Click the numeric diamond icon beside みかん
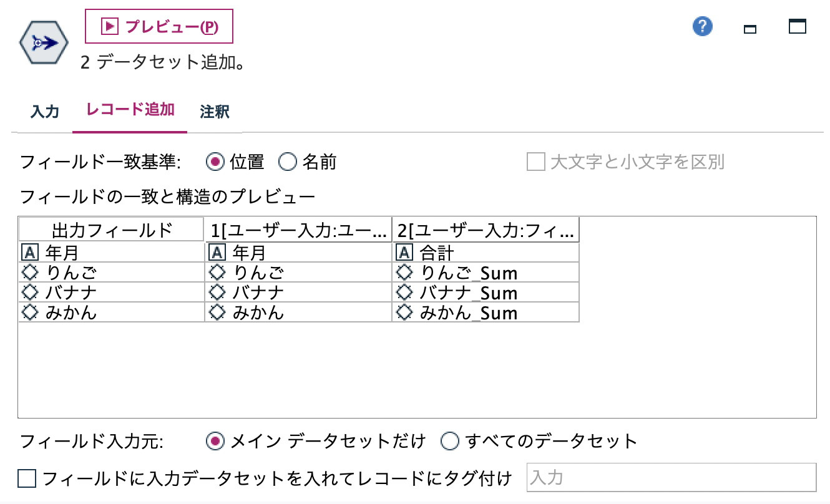 [29, 313]
